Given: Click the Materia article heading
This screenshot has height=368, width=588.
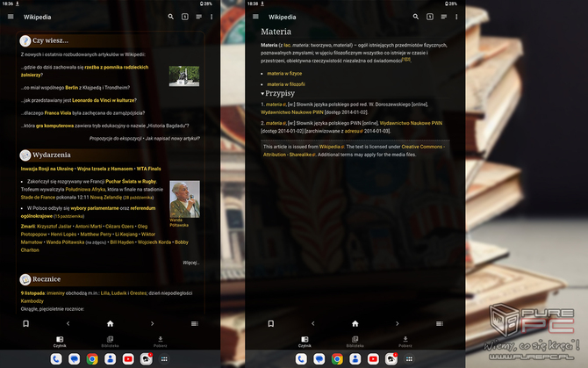Looking at the screenshot, I should [276, 32].
